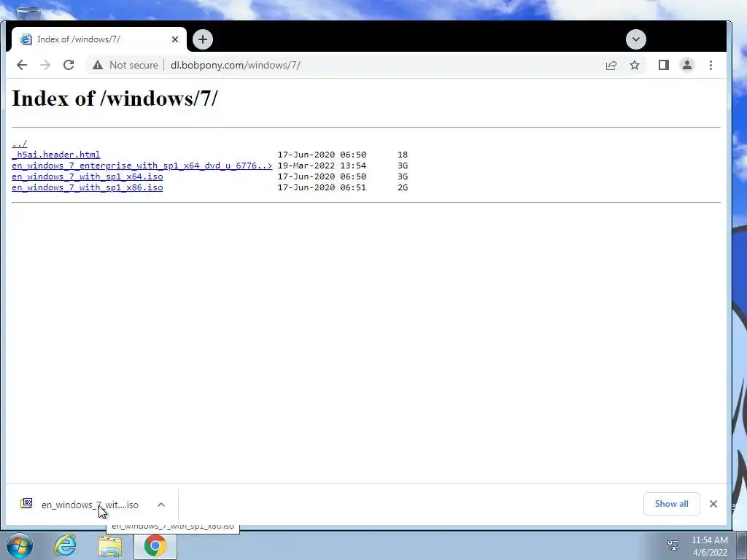
Task: Download the Windows 7 enterprise sp1 x64 dvd link
Action: pos(142,166)
